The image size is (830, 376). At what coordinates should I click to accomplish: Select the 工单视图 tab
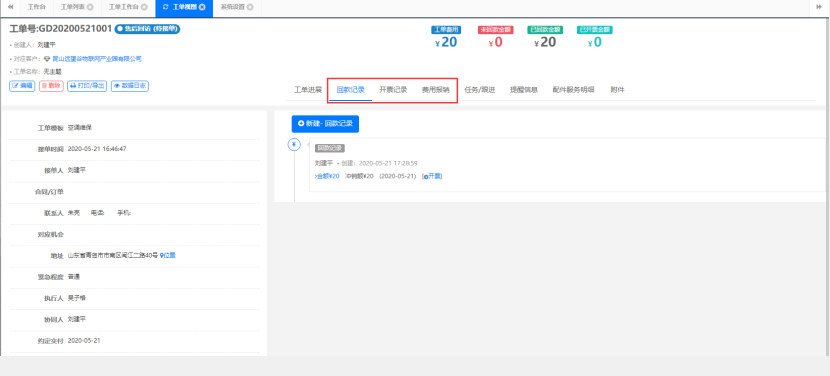(185, 7)
